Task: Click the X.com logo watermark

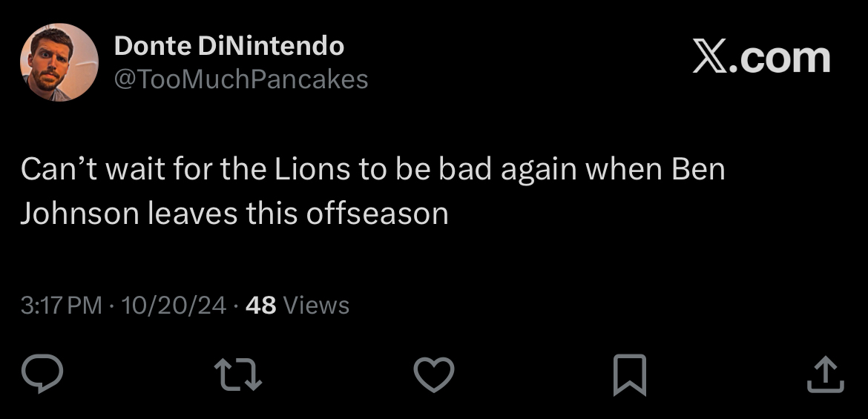Action: coord(761,59)
